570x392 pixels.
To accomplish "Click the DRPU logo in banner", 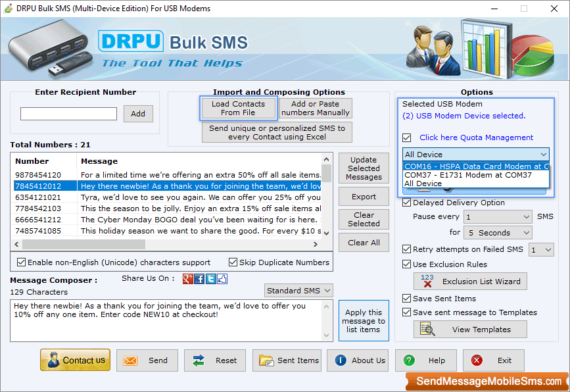I will coord(131,41).
